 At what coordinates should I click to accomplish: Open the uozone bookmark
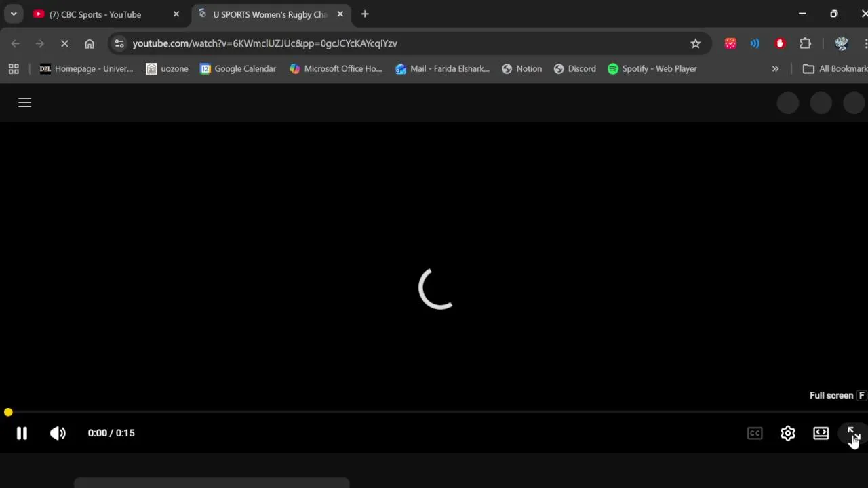[167, 68]
